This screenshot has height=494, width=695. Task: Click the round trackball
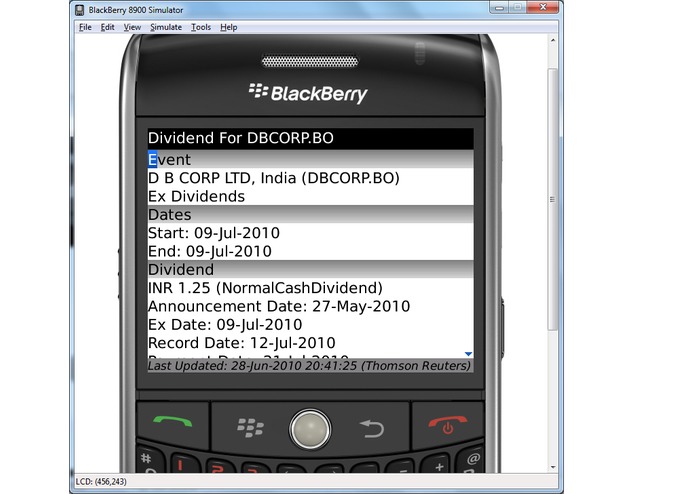tap(310, 429)
